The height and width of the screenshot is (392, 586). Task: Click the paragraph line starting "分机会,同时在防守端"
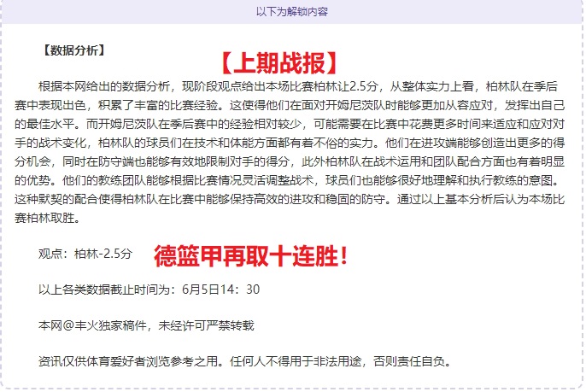290,161
